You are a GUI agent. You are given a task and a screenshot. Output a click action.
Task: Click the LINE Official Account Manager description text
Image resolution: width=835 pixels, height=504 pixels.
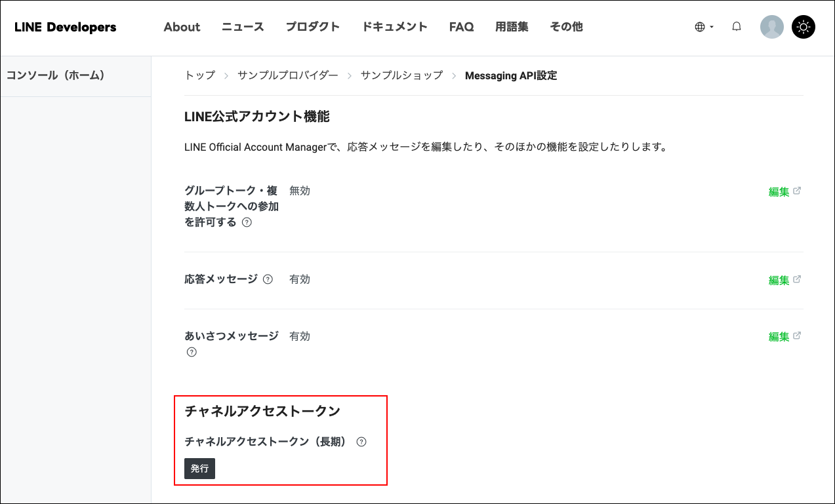[x=426, y=147]
